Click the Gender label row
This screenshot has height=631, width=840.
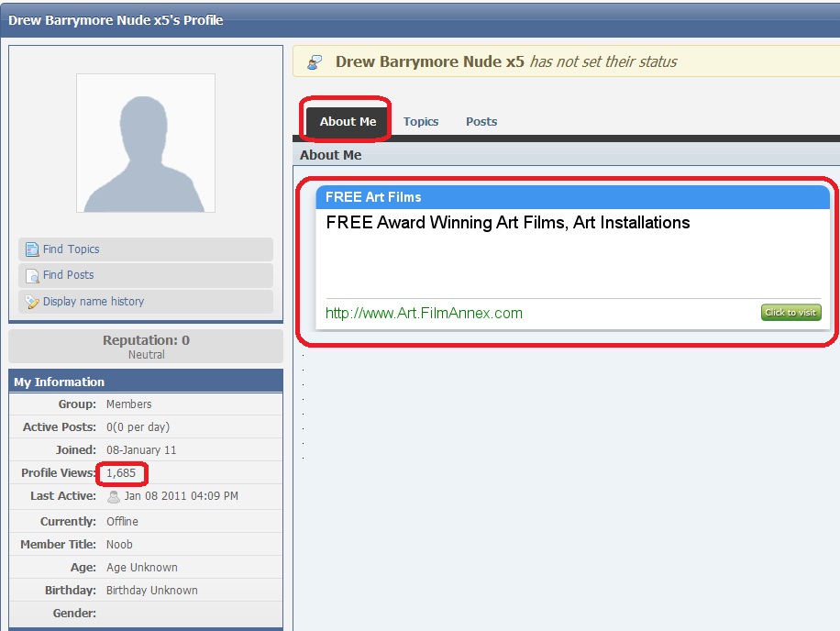point(146,614)
